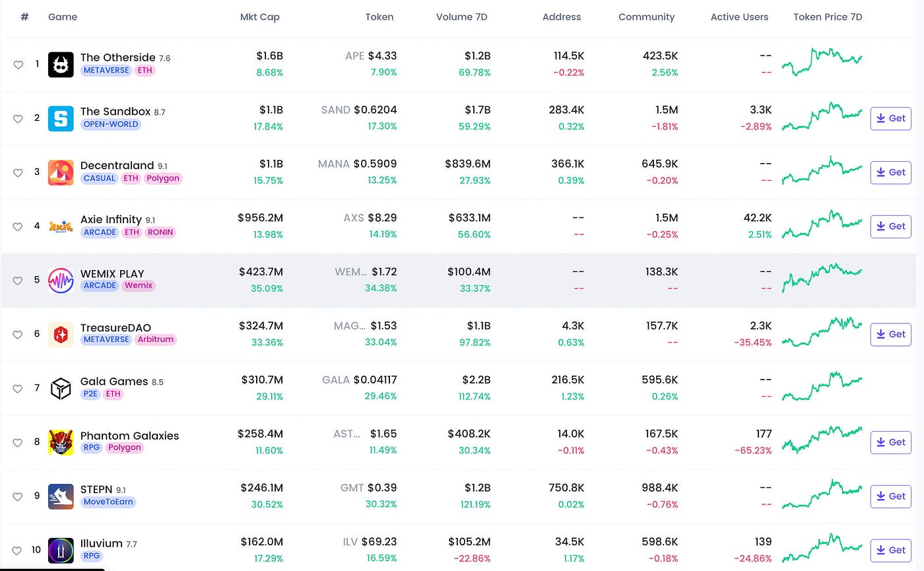The height and width of the screenshot is (571, 924).
Task: Sort the table by Mkt Cap
Action: [x=260, y=17]
